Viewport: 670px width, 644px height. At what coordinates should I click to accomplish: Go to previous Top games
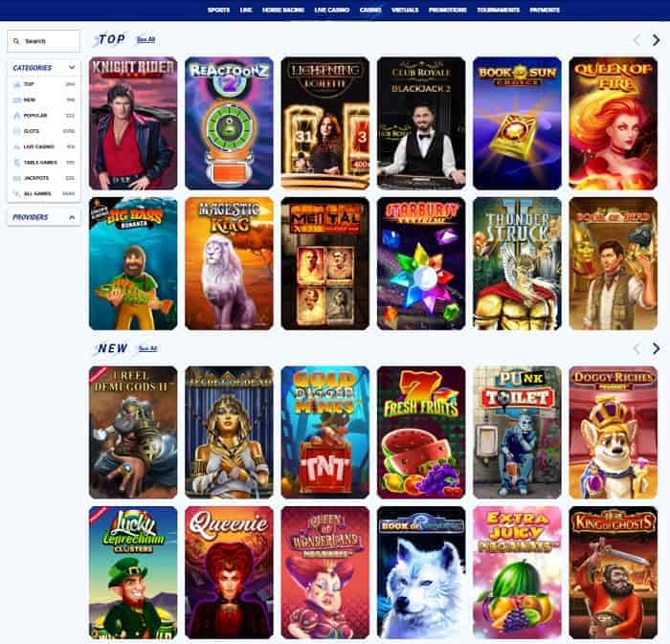636,40
